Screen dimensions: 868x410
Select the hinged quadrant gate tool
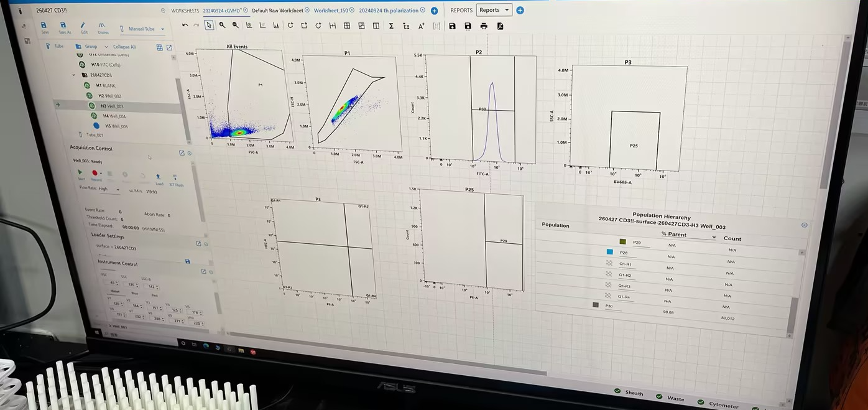tap(361, 26)
